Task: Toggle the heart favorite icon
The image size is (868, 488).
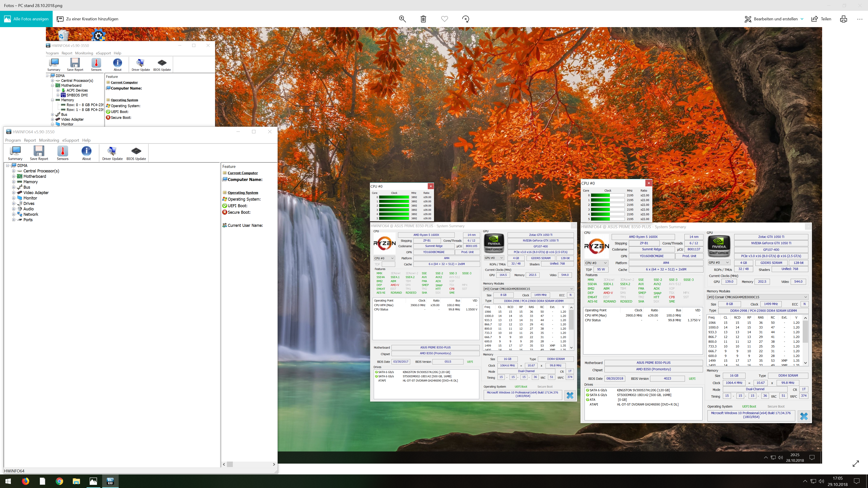Action: pos(444,19)
